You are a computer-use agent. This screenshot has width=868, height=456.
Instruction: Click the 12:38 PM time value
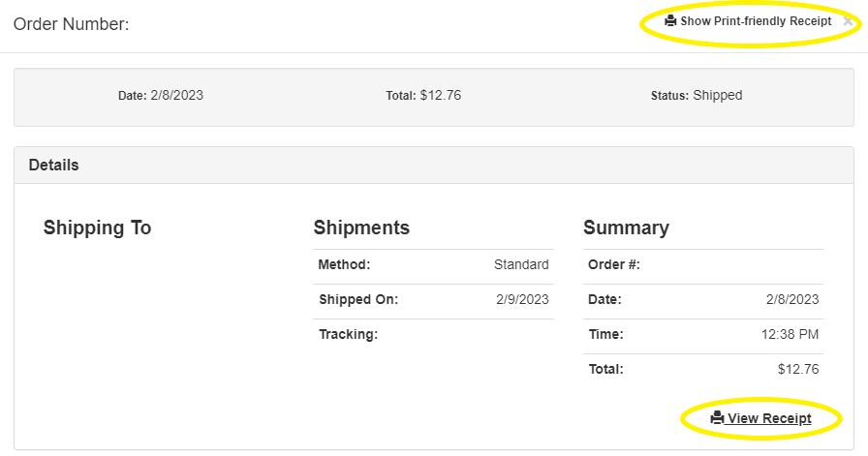[790, 334]
